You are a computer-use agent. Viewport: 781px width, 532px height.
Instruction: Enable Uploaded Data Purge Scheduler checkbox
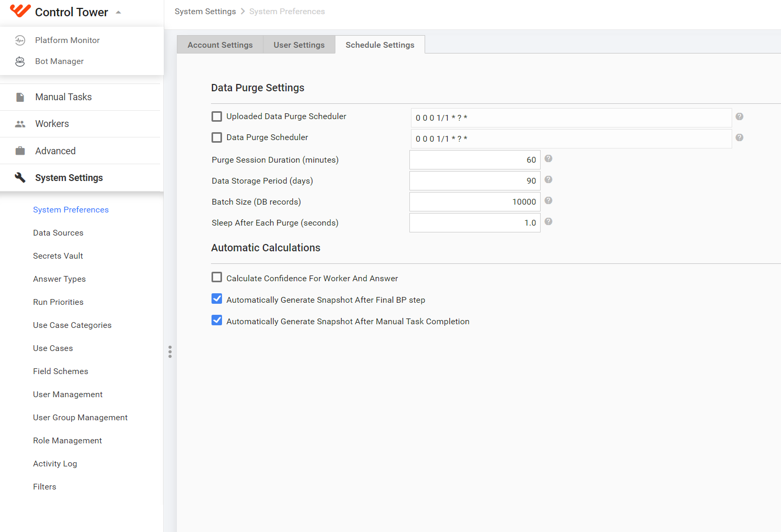217,116
